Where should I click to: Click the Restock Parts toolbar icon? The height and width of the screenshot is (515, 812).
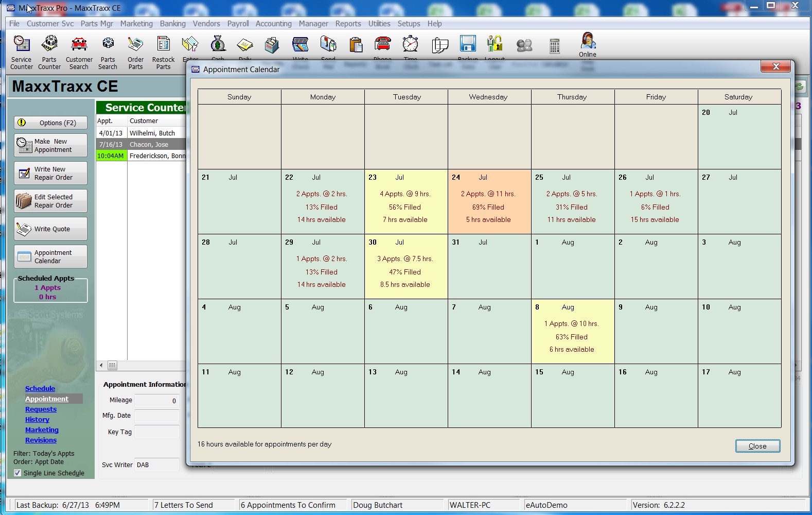(x=163, y=52)
